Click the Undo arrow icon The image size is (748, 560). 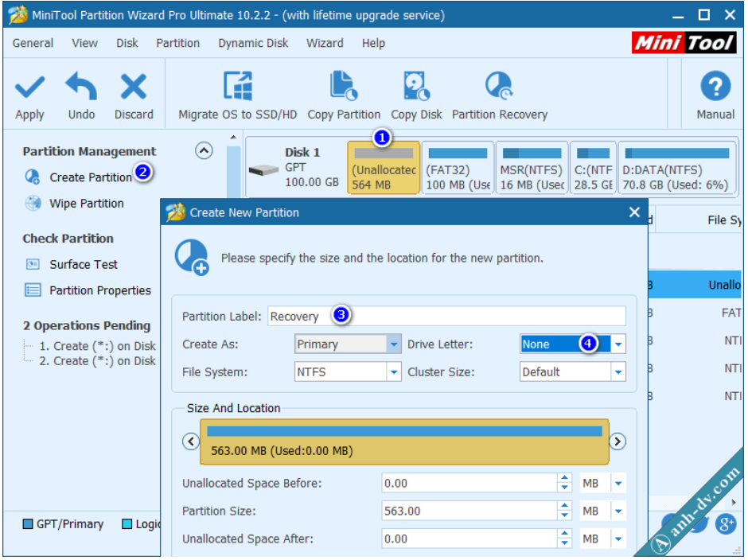[81, 86]
